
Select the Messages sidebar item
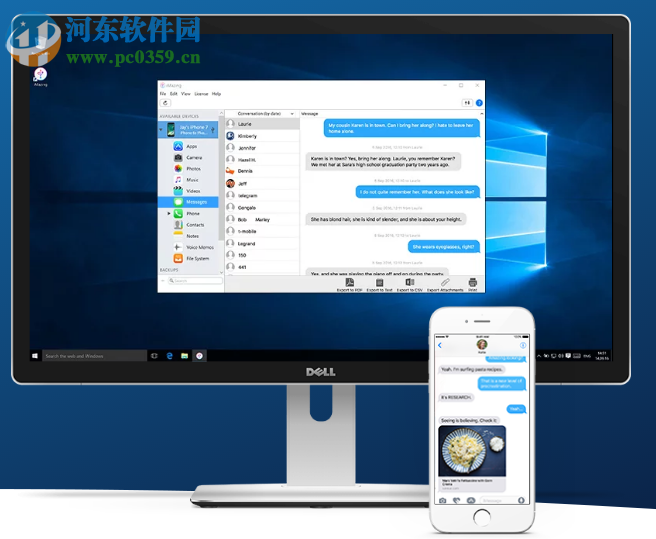188,202
